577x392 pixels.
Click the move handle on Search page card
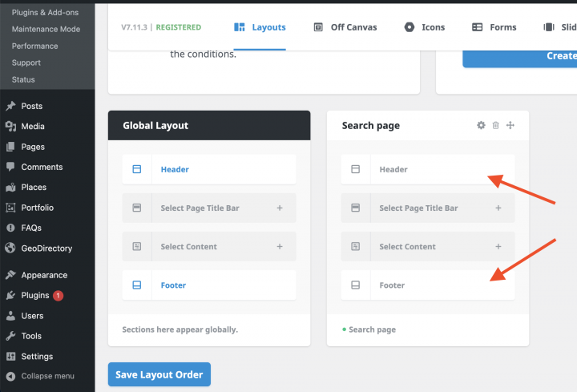click(x=510, y=125)
